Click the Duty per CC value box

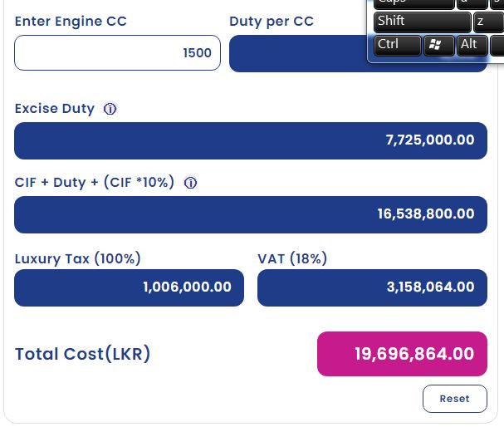point(297,54)
